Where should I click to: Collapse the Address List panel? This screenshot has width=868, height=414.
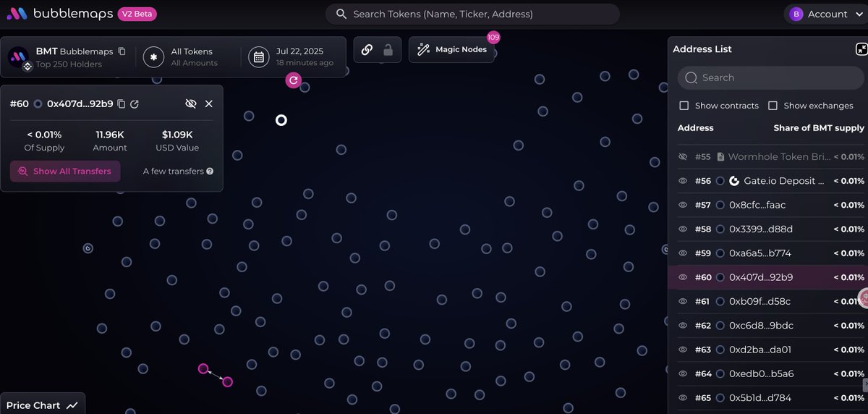point(861,49)
